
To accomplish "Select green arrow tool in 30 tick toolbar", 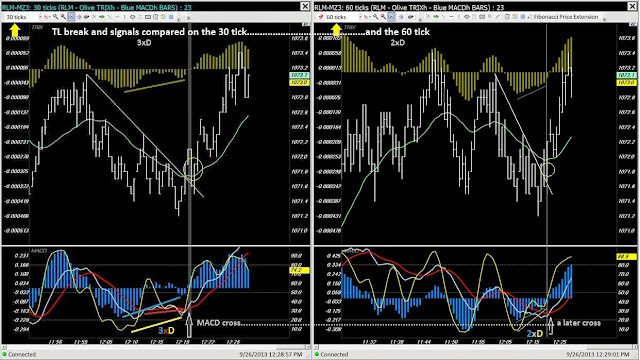I will [x=102, y=17].
